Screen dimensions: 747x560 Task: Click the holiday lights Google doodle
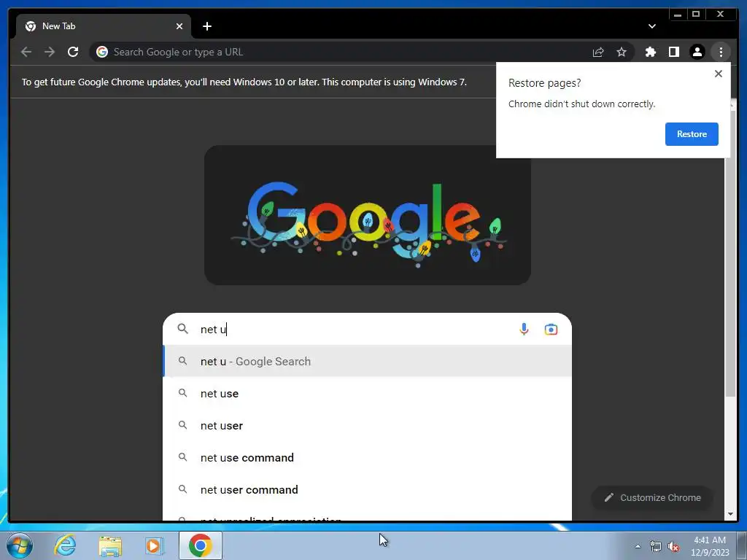tap(368, 215)
